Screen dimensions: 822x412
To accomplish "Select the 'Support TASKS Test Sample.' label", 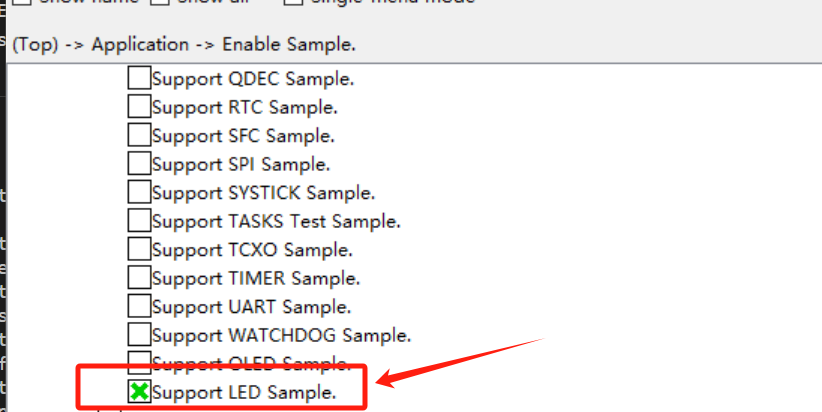I will (x=276, y=221).
